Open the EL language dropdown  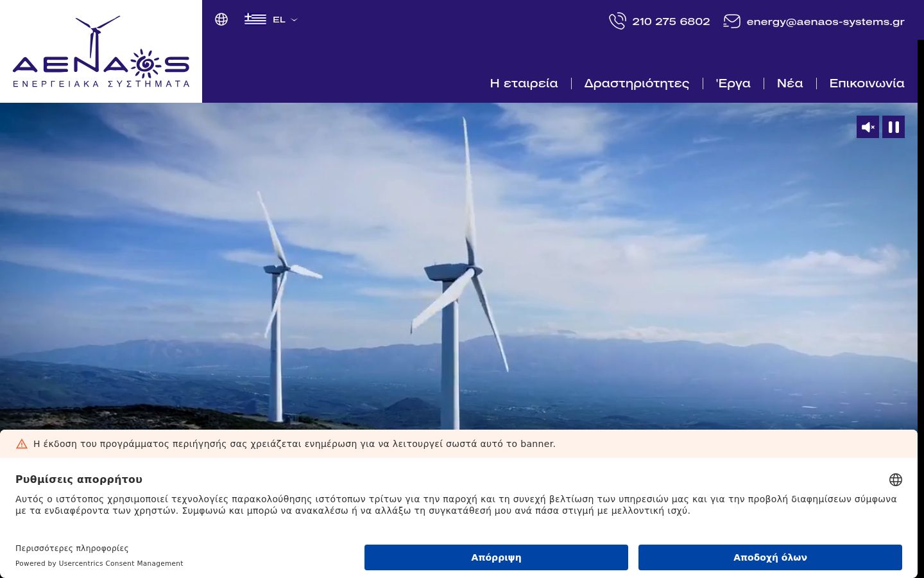284,20
